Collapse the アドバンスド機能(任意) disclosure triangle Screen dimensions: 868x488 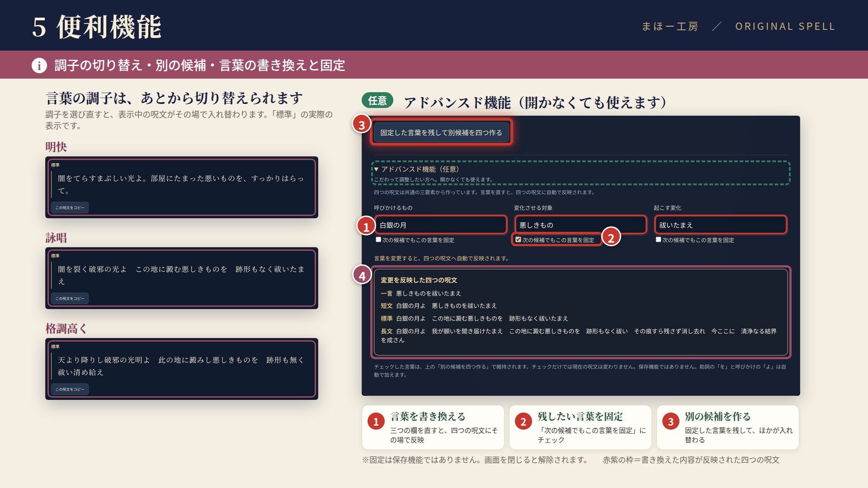pyautogui.click(x=376, y=169)
